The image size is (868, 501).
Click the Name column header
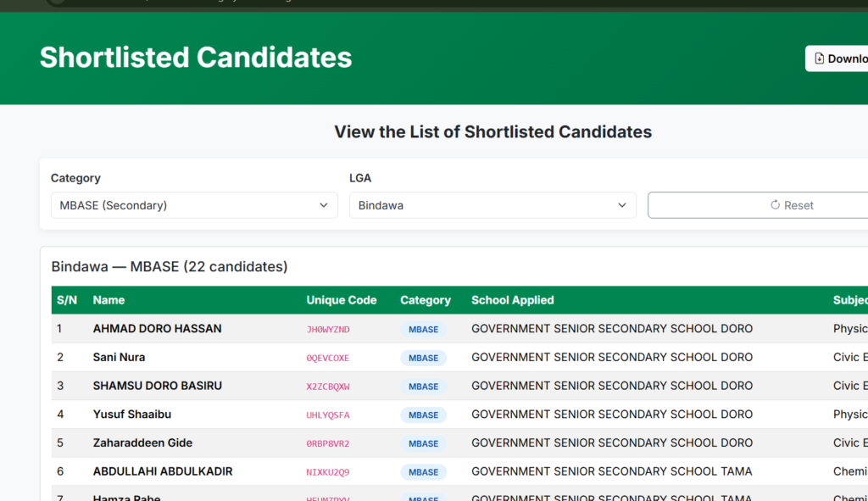tap(108, 300)
